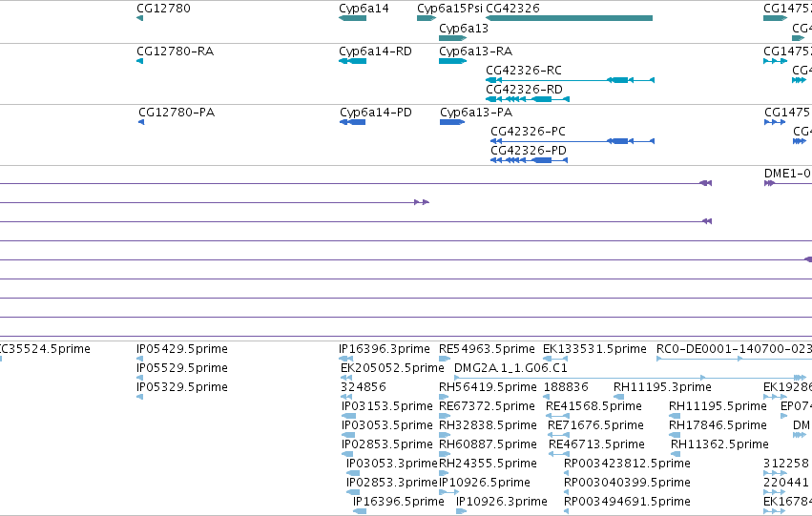
Task: Click the IP05329.5prime EST label
Action: point(181,387)
